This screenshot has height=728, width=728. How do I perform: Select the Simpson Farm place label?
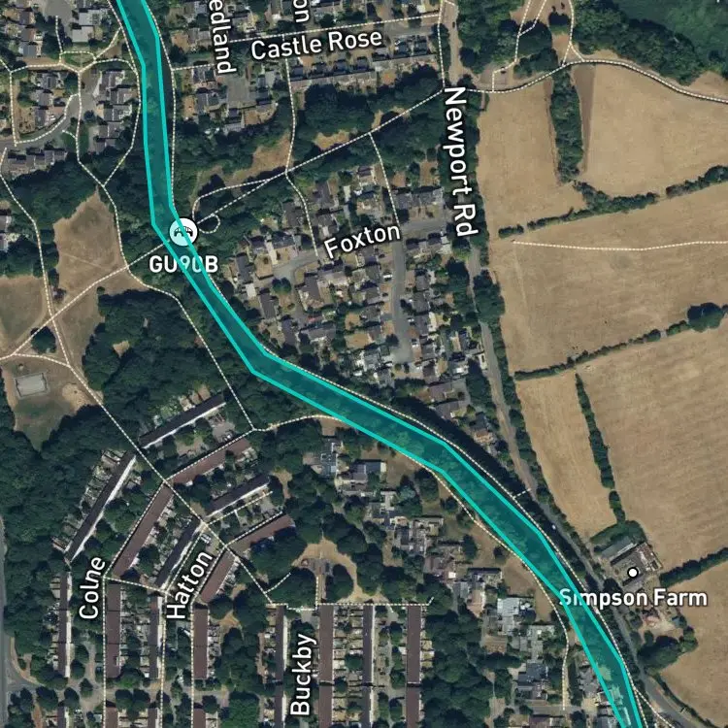coord(633,598)
